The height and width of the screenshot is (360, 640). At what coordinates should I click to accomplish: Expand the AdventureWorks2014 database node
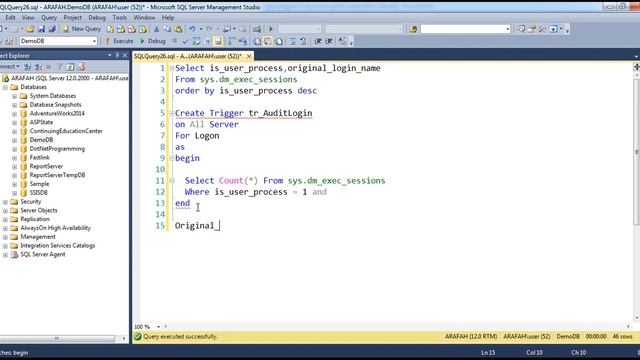(x=14, y=114)
